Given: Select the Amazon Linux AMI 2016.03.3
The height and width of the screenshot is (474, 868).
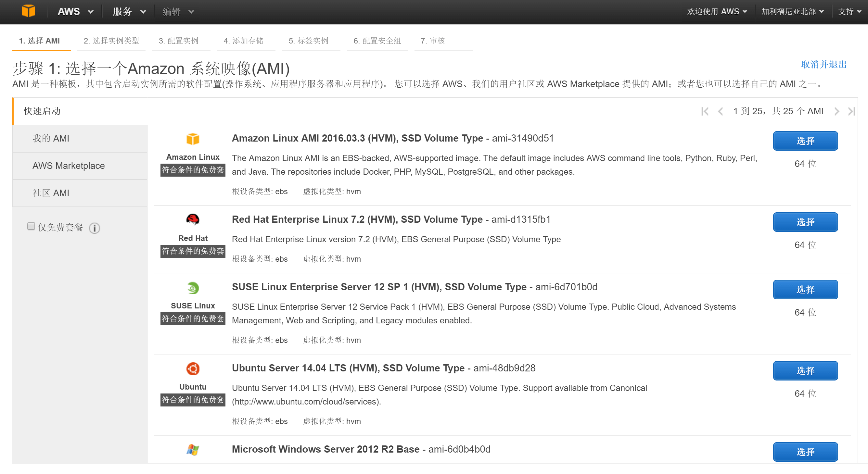Looking at the screenshot, I should tap(805, 141).
